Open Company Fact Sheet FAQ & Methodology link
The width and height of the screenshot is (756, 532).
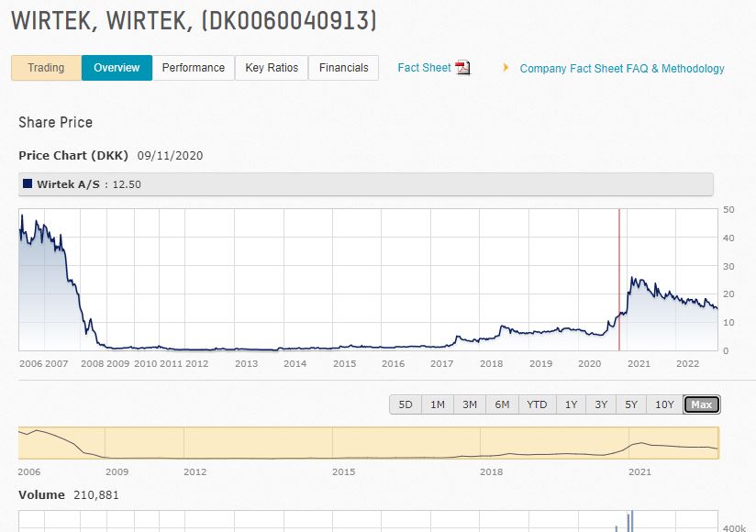coord(621,69)
